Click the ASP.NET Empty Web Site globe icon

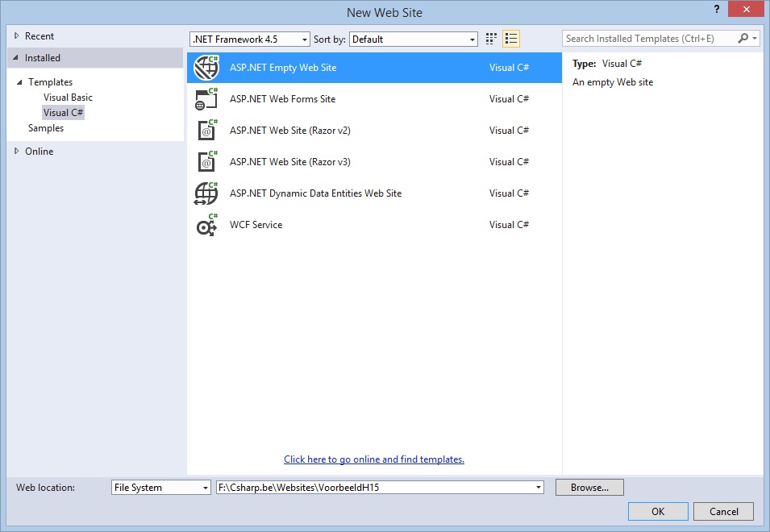[206, 68]
